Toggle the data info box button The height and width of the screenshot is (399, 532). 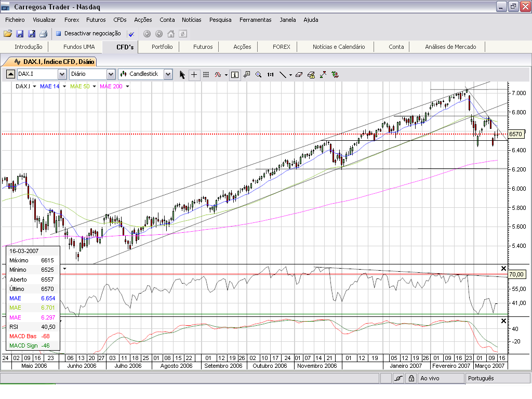(x=235, y=74)
